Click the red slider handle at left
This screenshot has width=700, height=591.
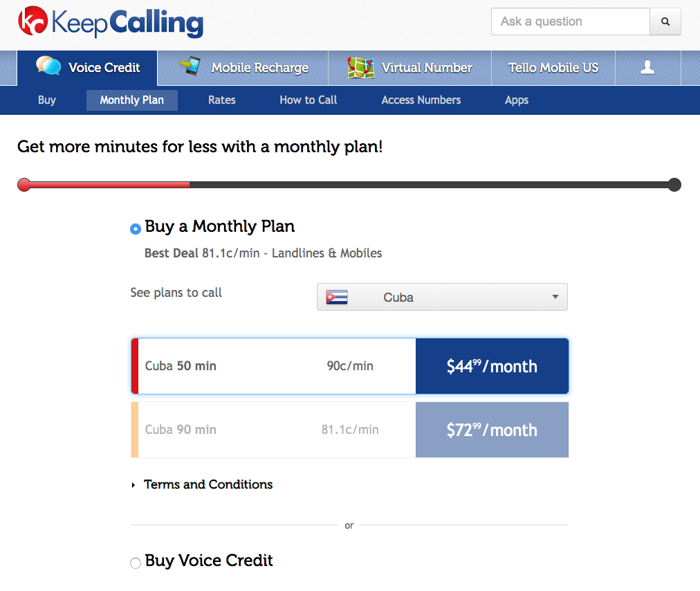click(x=24, y=185)
